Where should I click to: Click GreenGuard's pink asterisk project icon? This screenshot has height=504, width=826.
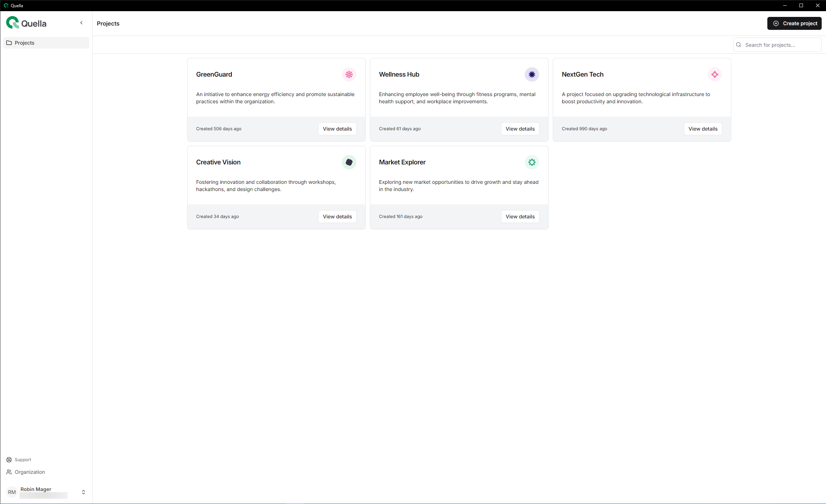click(349, 74)
